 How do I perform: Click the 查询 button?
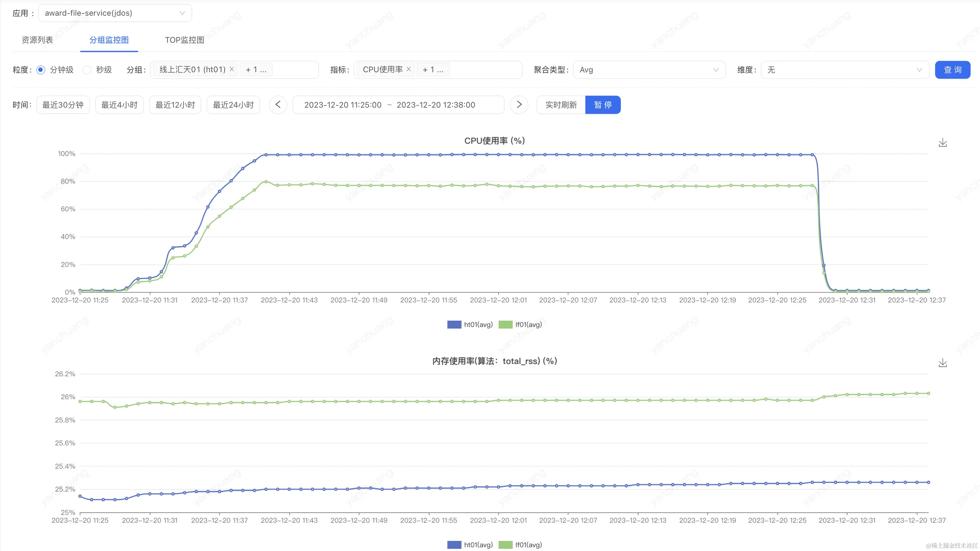(x=952, y=70)
